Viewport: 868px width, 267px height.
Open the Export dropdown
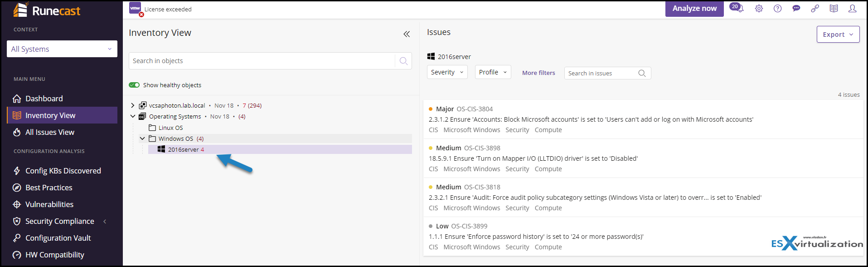click(838, 35)
